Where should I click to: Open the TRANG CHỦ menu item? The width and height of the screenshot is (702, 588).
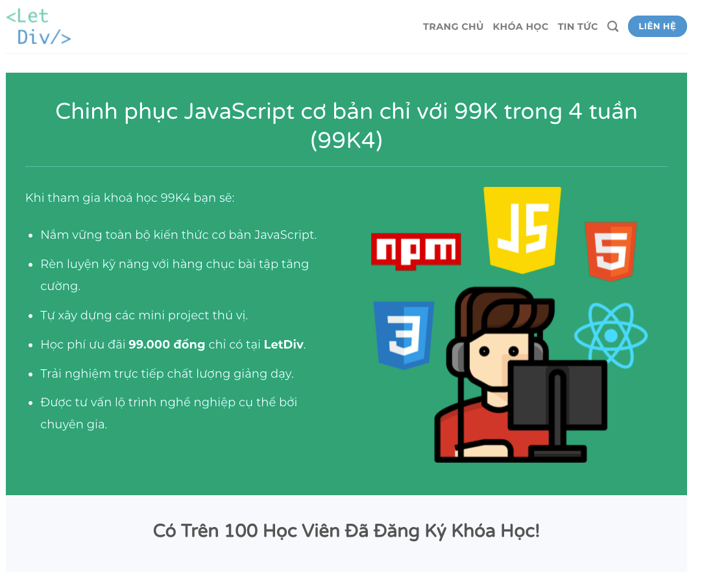(453, 26)
